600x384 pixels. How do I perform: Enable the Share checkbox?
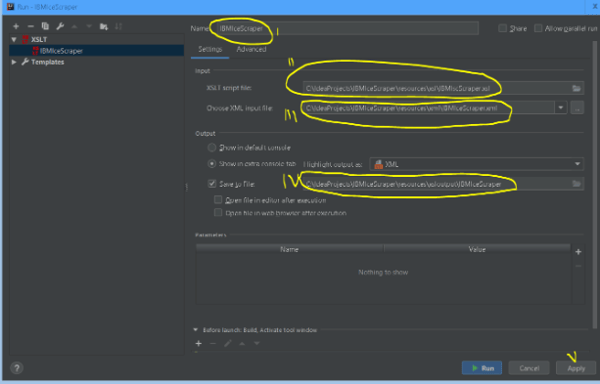coord(502,28)
